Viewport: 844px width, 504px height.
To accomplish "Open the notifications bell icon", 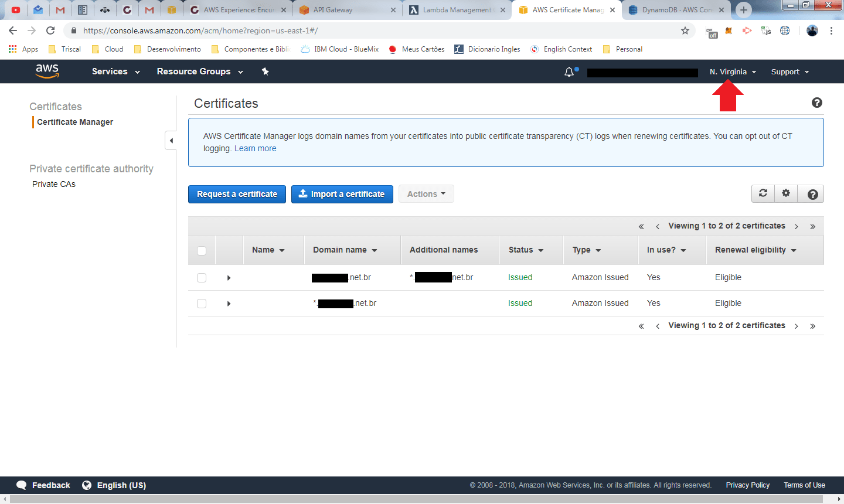I will (x=569, y=71).
